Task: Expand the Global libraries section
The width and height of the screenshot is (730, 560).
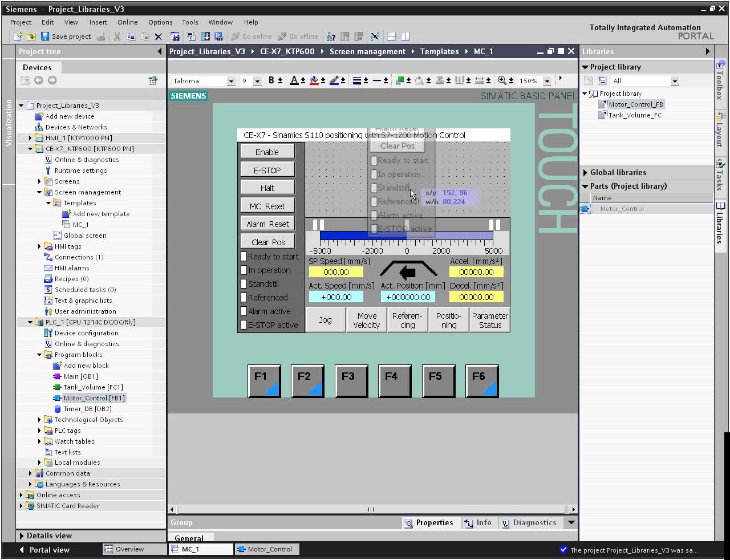Action: click(585, 172)
